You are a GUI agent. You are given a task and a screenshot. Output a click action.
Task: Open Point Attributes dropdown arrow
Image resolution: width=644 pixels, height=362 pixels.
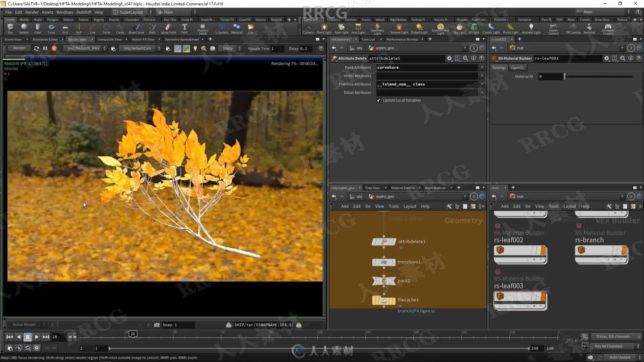click(x=482, y=67)
